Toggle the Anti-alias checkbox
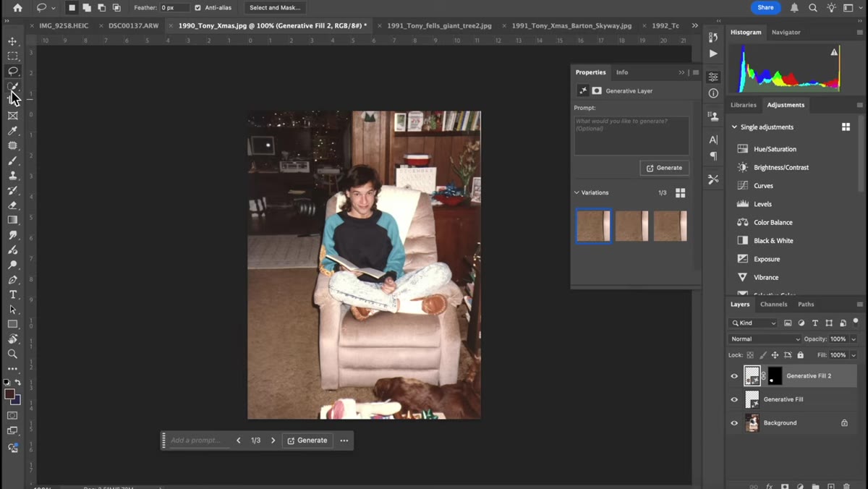The width and height of the screenshot is (868, 489). pyautogui.click(x=197, y=7)
